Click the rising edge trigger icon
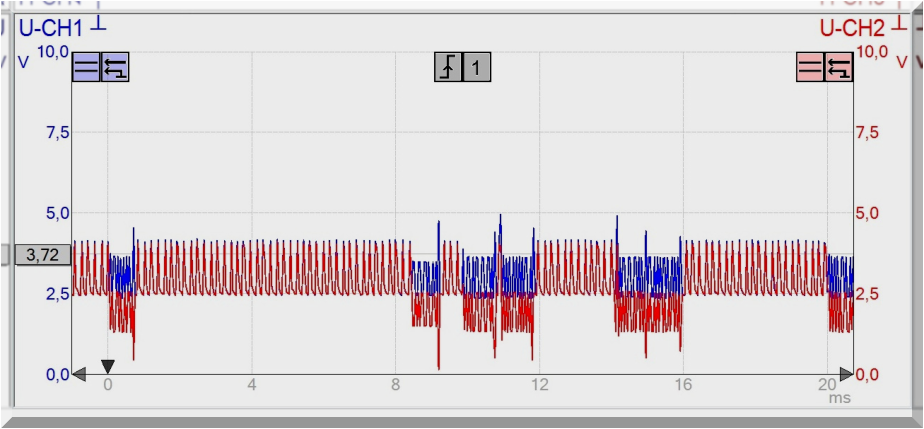The height and width of the screenshot is (429, 924). tap(448, 68)
